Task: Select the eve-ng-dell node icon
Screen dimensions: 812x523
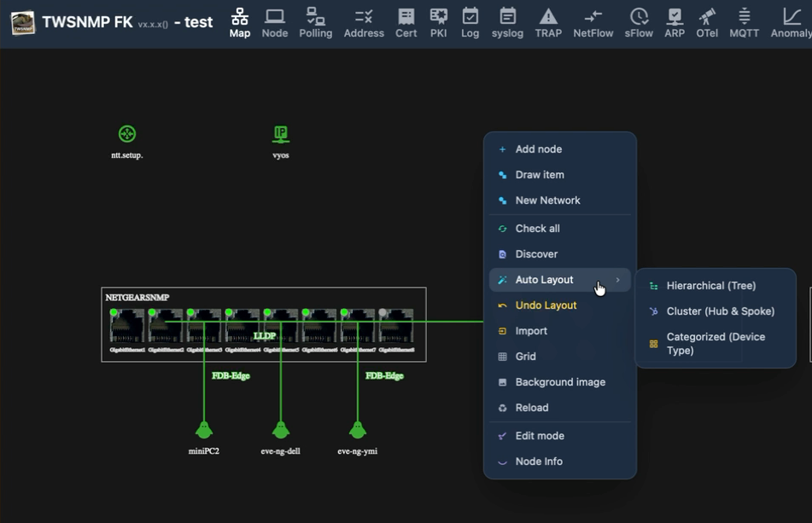Action: tap(281, 430)
